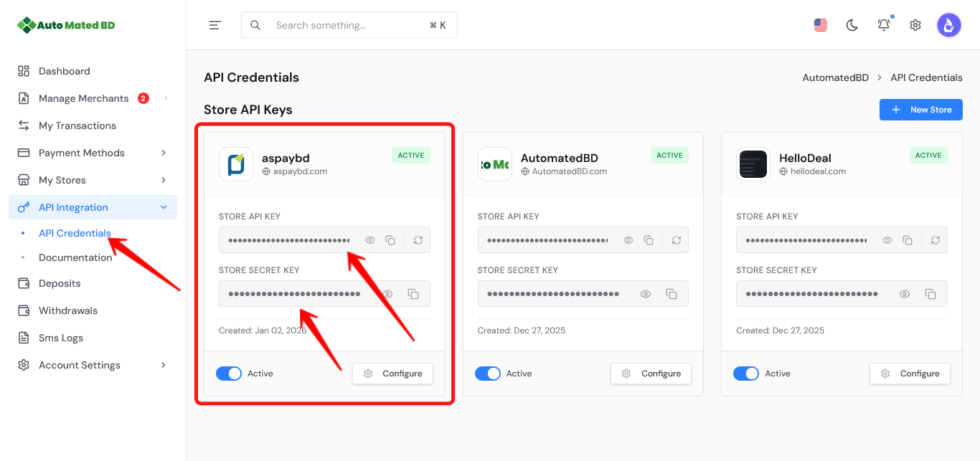Toggle the aspaybd store Active switch
The image size is (980, 461).
click(229, 374)
